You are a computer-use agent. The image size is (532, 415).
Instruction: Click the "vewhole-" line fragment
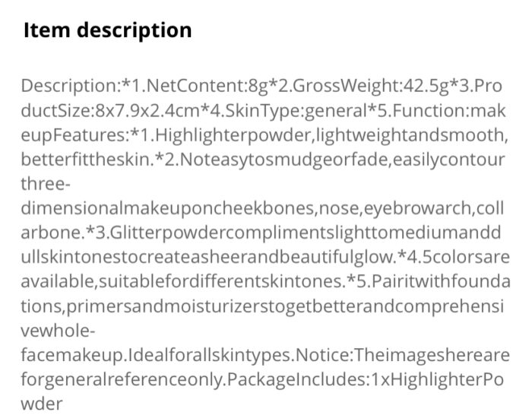pos(58,331)
